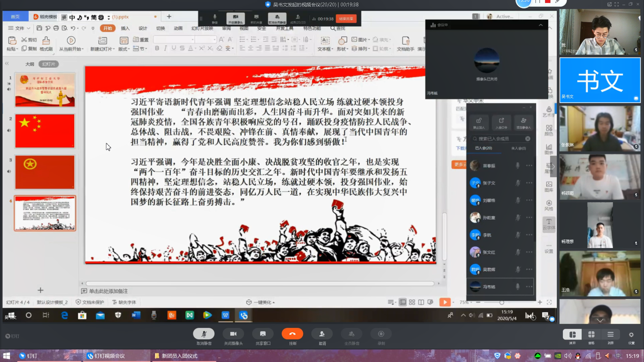This screenshot has height=362, width=644.
Task: Open the Insert ribbon tab
Action: coord(125,28)
